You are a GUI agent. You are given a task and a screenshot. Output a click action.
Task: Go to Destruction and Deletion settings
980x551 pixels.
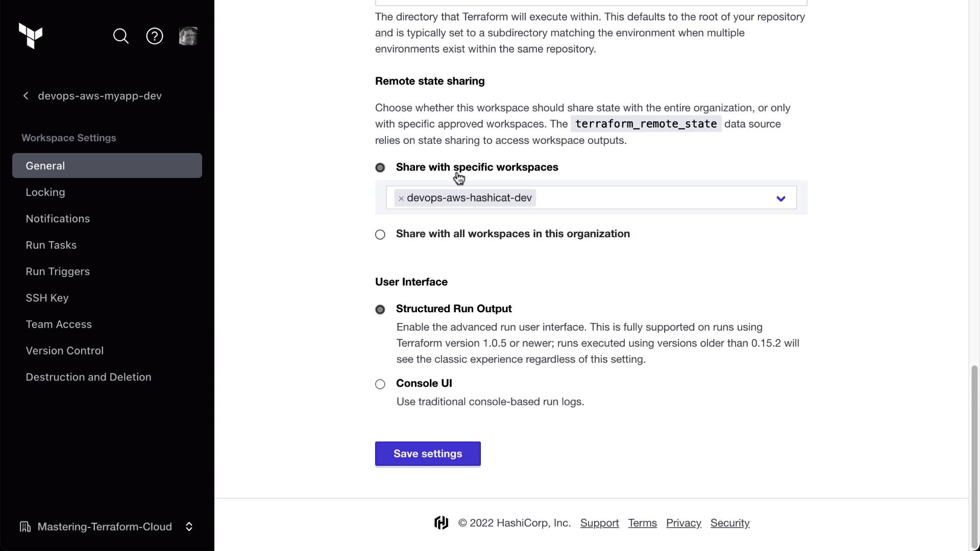(88, 377)
